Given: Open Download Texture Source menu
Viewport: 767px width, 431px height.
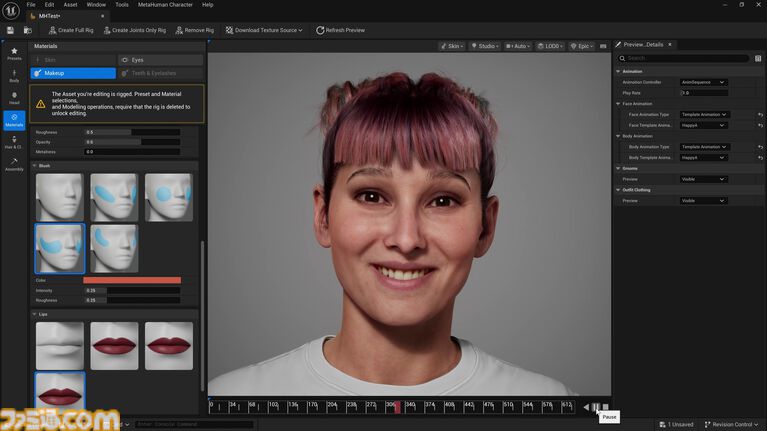Looking at the screenshot, I should [x=264, y=30].
